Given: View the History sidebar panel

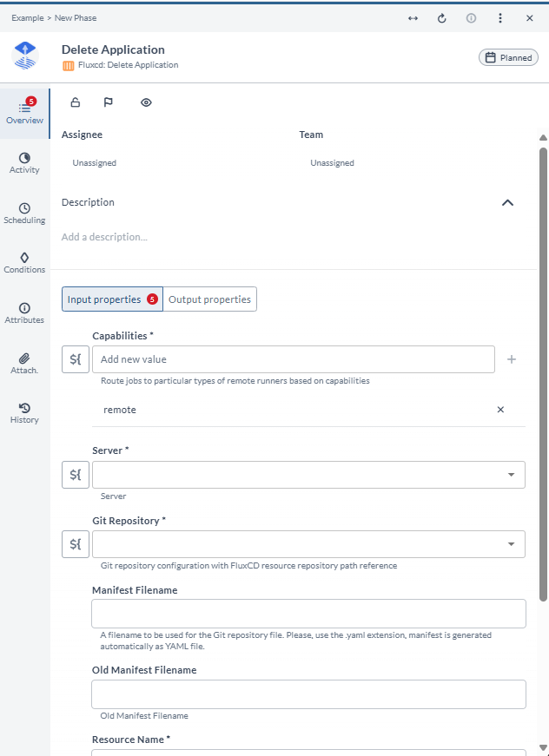Looking at the screenshot, I should point(24,413).
